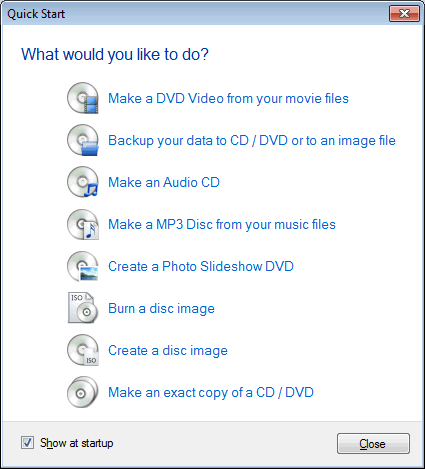Screen dimensions: 425x469
Task: Uncheck the Show at startup checkbox
Action: pyautogui.click(x=27, y=443)
